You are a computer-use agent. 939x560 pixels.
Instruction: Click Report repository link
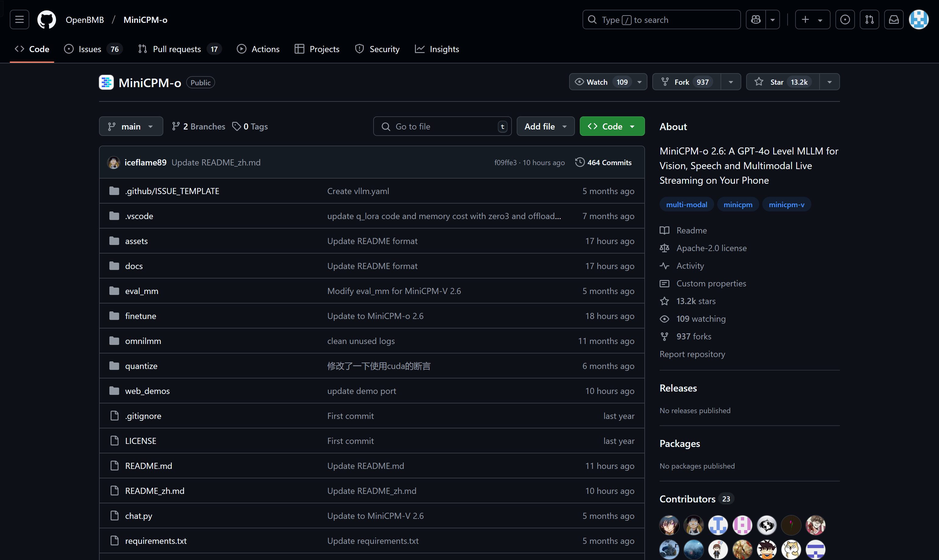(692, 354)
